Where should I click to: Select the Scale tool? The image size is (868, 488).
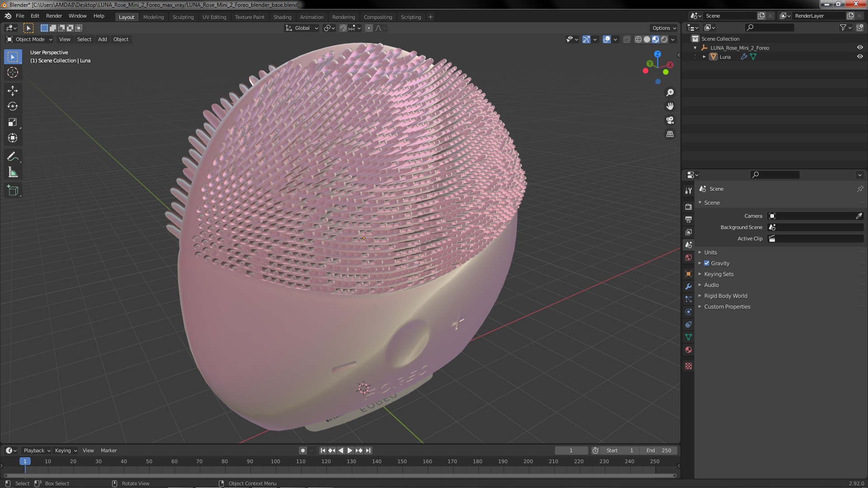point(13,122)
